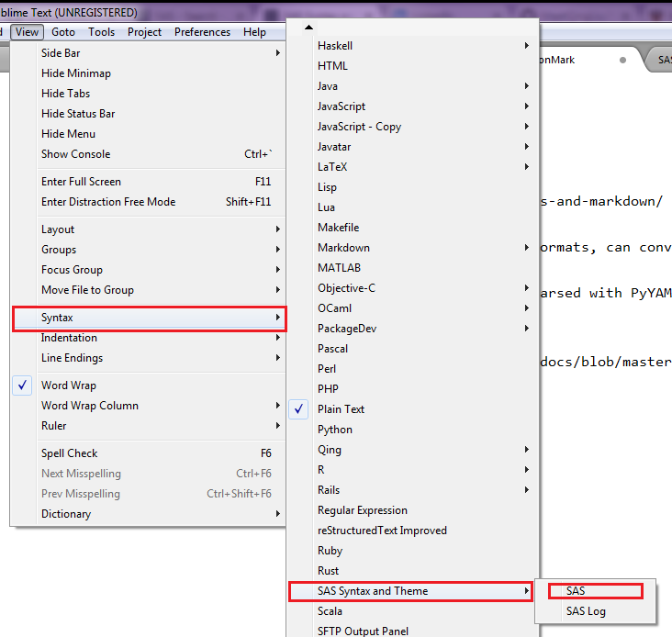The width and height of the screenshot is (672, 637).
Task: Expand the Markdown syntax submenu
Action: tap(412, 248)
